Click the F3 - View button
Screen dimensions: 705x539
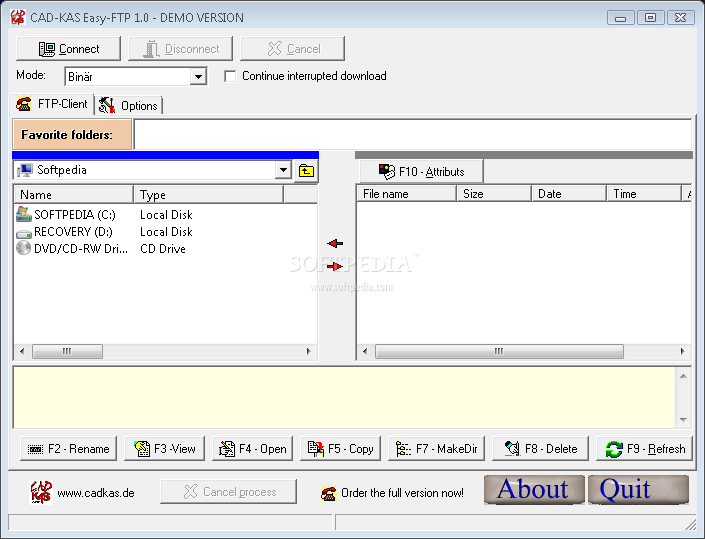165,449
